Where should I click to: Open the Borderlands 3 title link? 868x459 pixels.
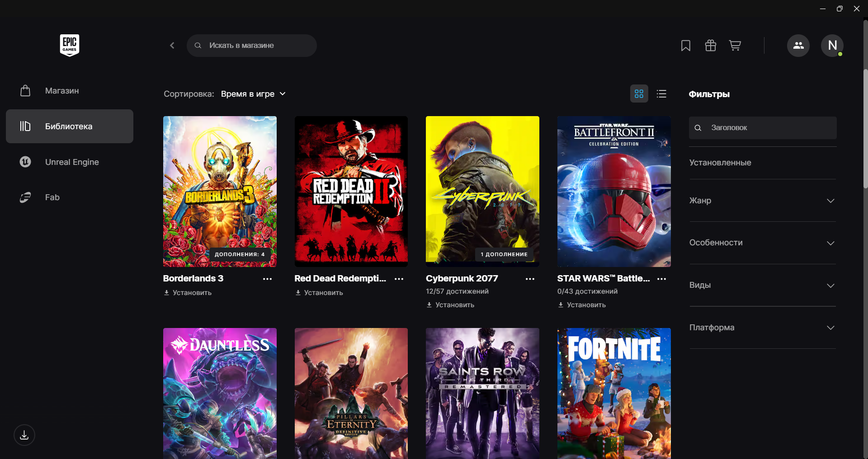coord(193,278)
